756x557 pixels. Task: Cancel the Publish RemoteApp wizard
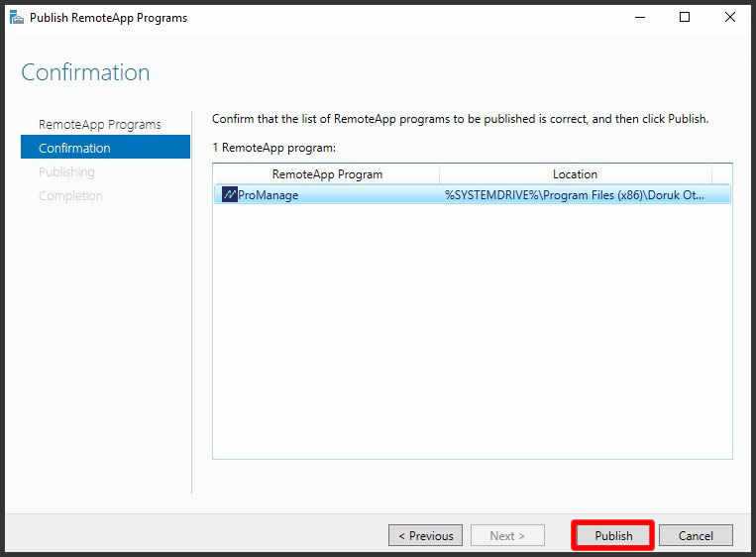[x=696, y=535]
